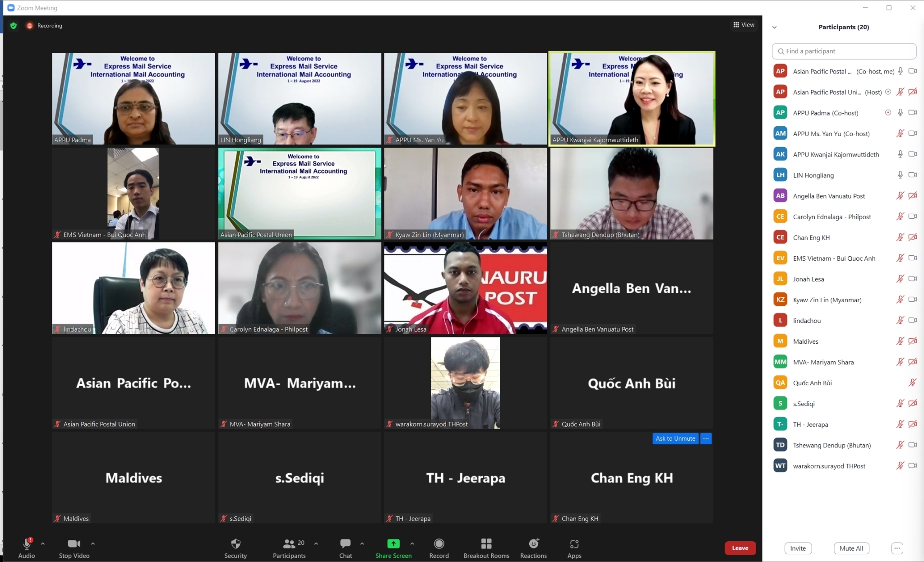
Task: Open the Reactions emoji icon
Action: point(534,544)
